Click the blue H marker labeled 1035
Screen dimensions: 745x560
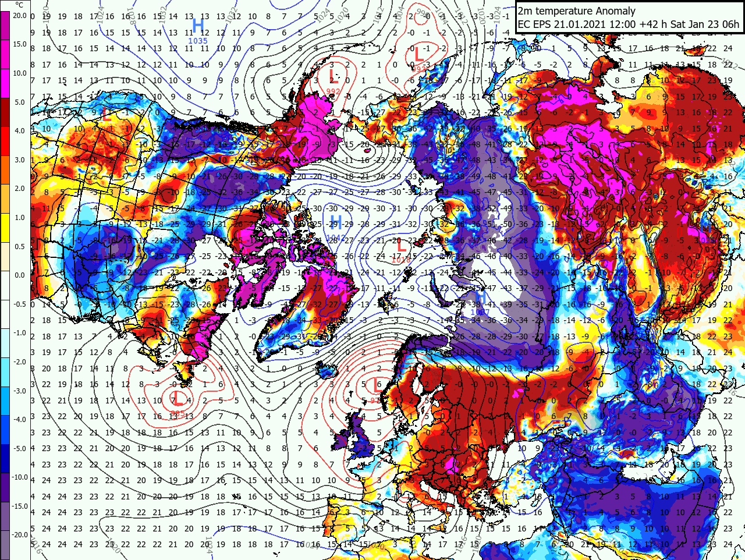[198, 26]
